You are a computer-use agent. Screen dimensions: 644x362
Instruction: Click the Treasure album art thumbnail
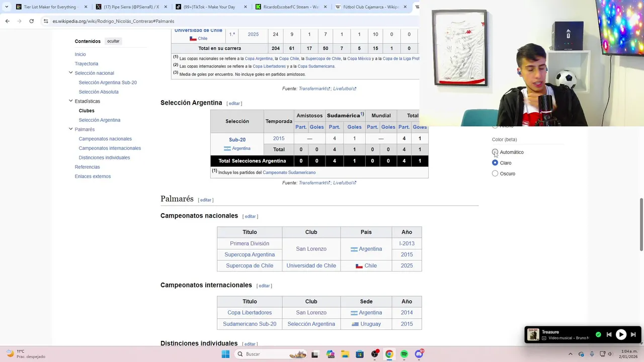[x=533, y=334]
